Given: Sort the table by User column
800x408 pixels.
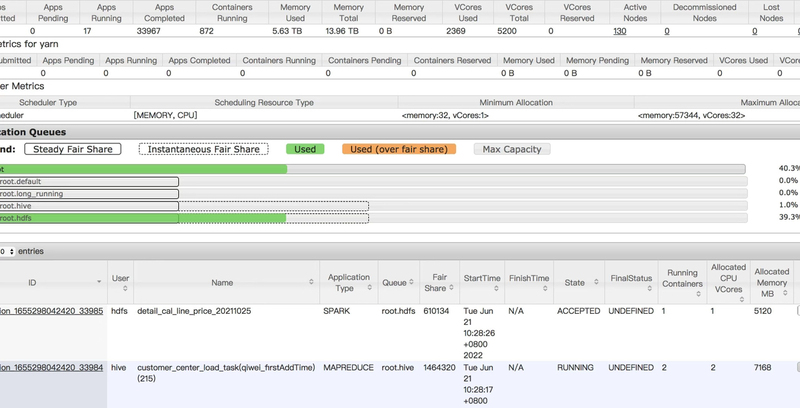Looking at the screenshot, I should [120, 283].
